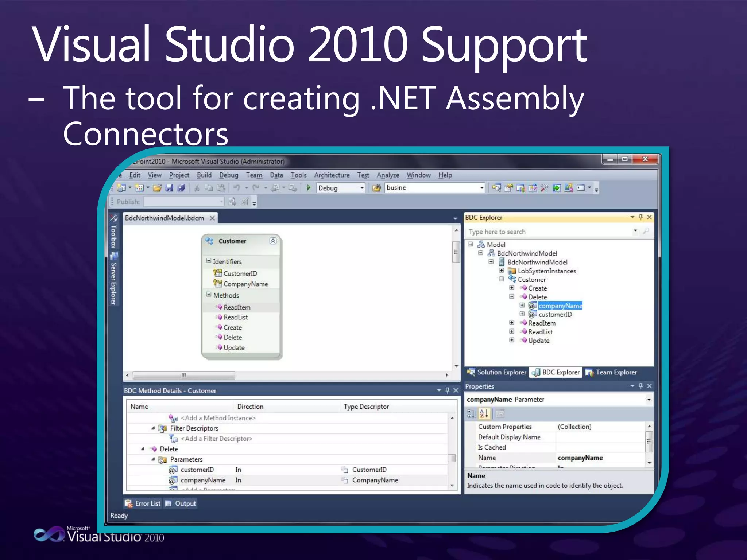This screenshot has width=747, height=560.
Task: Click the Start Debugging play icon
Action: point(309,188)
